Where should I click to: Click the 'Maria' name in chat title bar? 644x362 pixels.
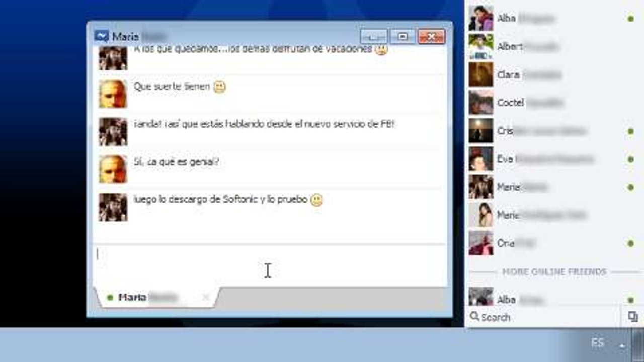point(125,36)
